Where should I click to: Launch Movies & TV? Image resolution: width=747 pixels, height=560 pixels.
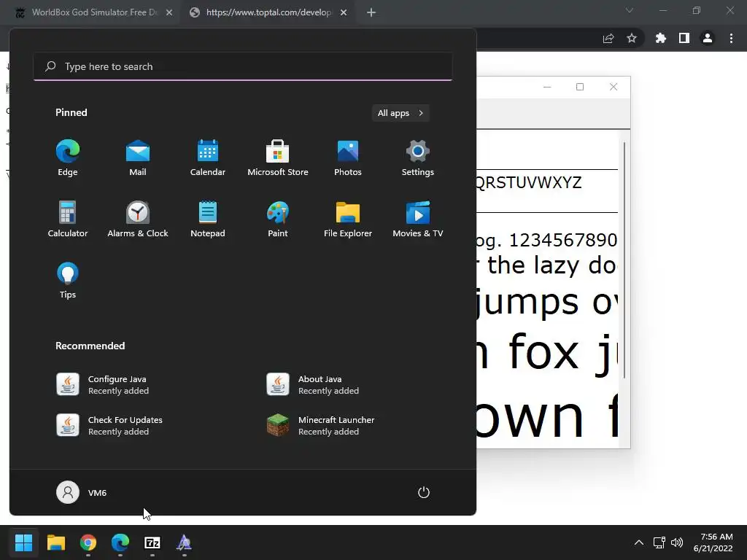click(x=418, y=219)
